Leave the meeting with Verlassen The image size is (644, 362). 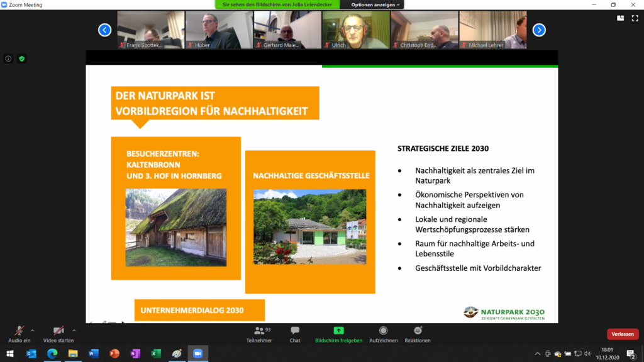coord(622,334)
